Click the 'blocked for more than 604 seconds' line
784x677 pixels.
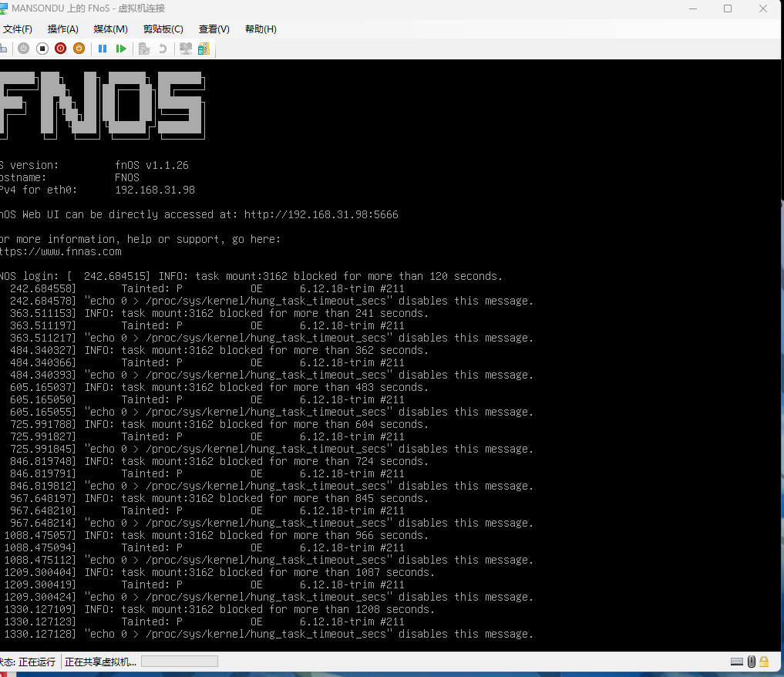point(220,424)
